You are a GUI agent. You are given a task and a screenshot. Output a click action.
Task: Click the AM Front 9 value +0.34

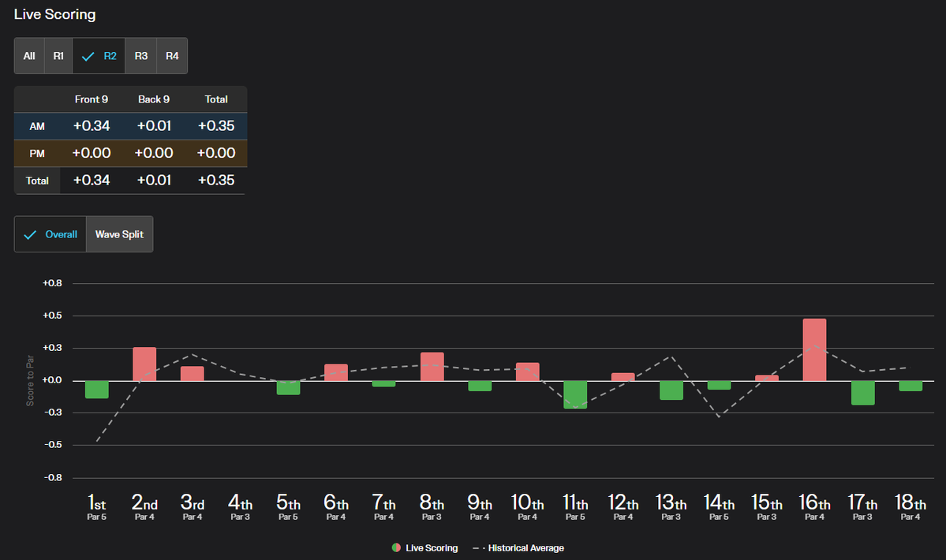(91, 126)
